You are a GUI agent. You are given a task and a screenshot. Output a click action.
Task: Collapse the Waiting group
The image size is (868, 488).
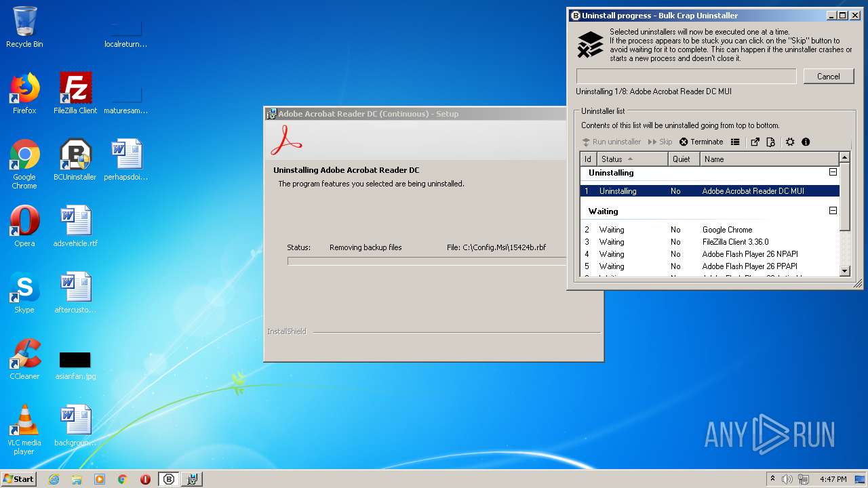pyautogui.click(x=833, y=211)
